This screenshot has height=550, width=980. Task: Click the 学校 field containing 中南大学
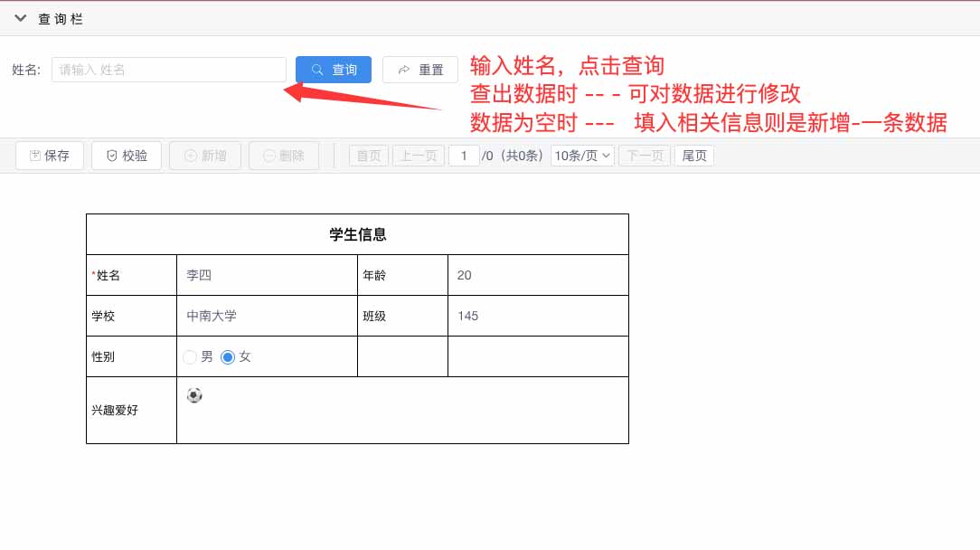click(x=267, y=316)
